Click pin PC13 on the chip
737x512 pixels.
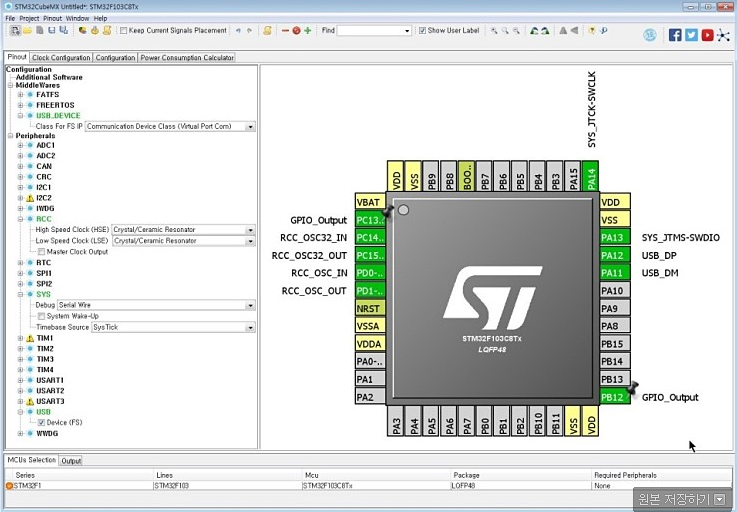pos(370,221)
